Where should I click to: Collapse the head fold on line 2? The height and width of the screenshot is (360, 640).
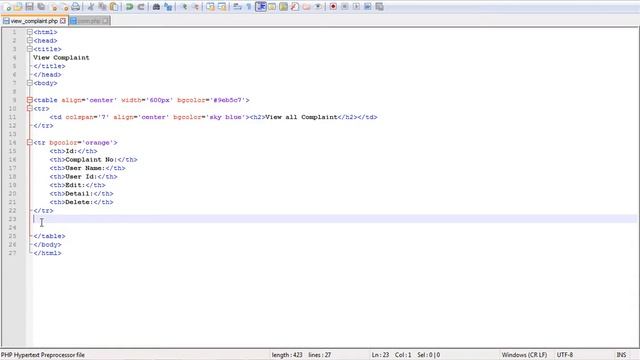pyautogui.click(x=30, y=40)
